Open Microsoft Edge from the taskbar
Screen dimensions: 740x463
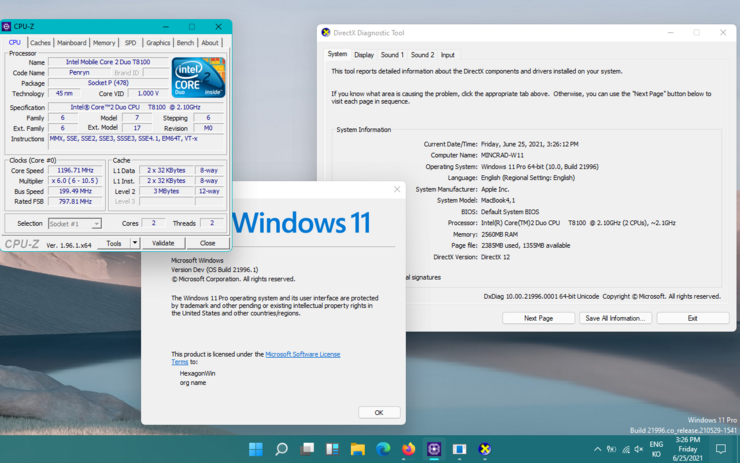tap(383, 449)
